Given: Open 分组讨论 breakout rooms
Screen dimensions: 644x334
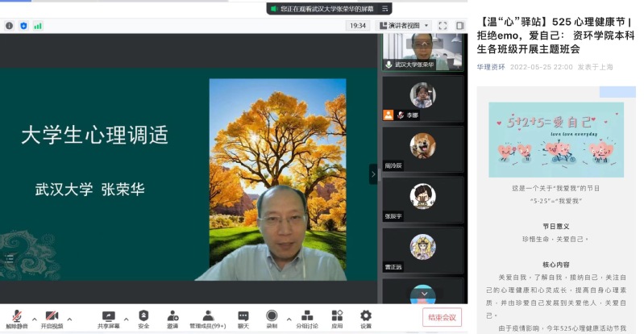Looking at the screenshot, I should (306, 318).
